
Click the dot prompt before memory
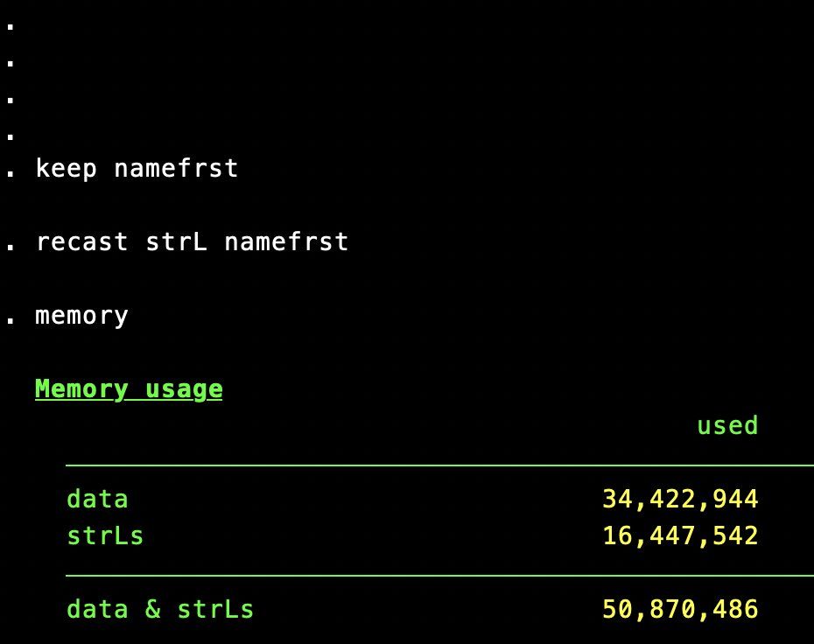coord(11,319)
